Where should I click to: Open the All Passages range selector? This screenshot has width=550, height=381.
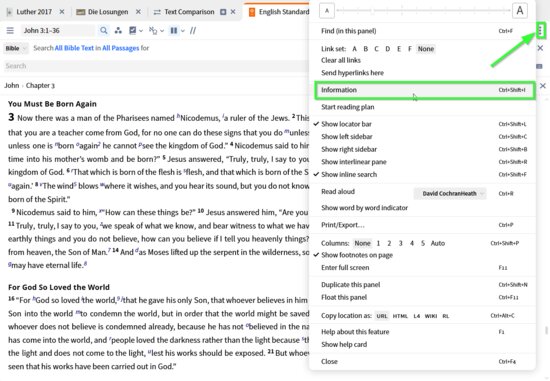point(121,48)
